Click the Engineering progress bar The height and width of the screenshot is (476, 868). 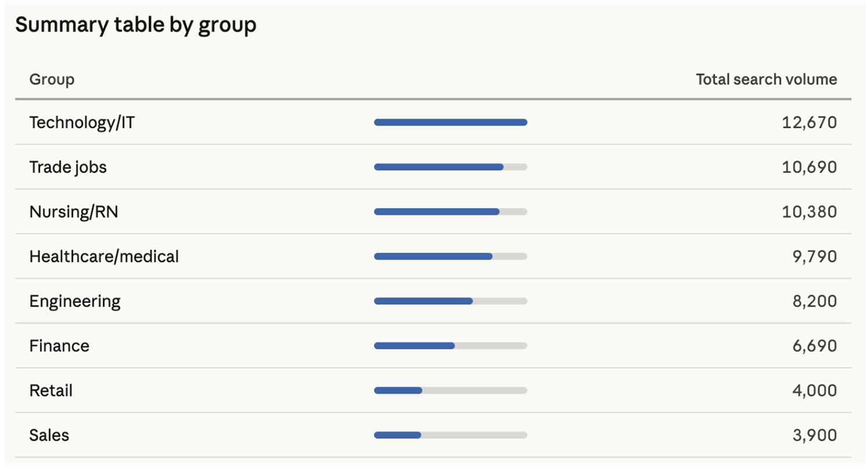point(450,301)
